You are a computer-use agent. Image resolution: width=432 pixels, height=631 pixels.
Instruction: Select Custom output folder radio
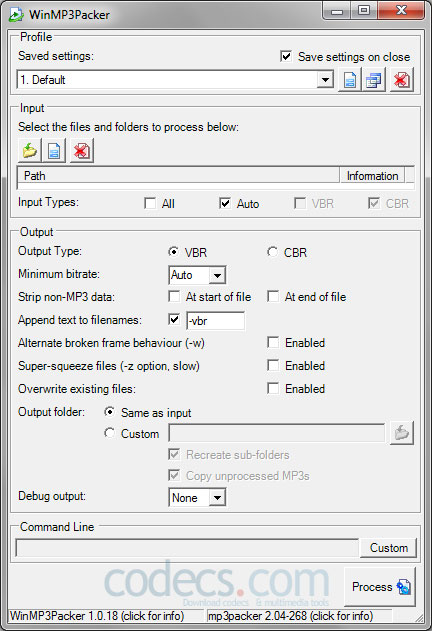(x=109, y=433)
